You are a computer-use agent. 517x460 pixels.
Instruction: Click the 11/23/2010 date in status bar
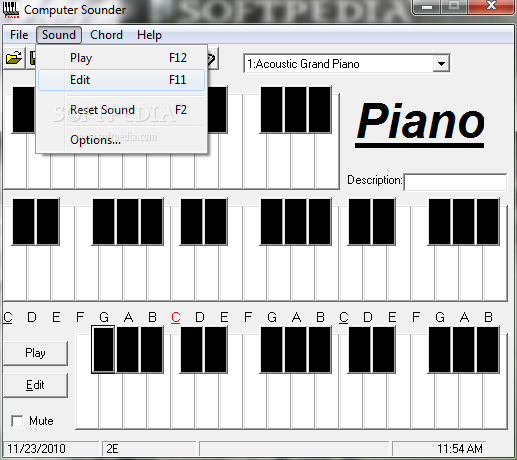coord(36,449)
